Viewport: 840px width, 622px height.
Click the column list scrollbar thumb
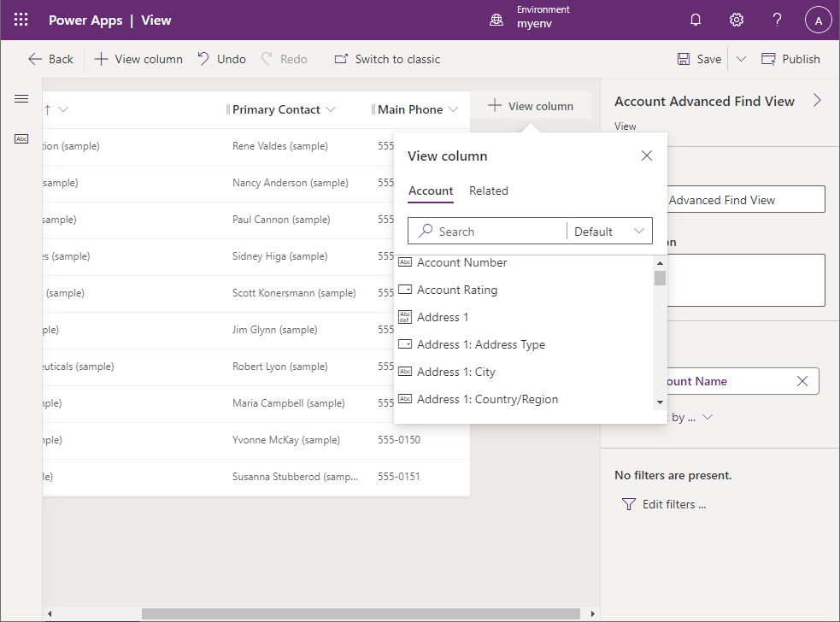click(660, 278)
